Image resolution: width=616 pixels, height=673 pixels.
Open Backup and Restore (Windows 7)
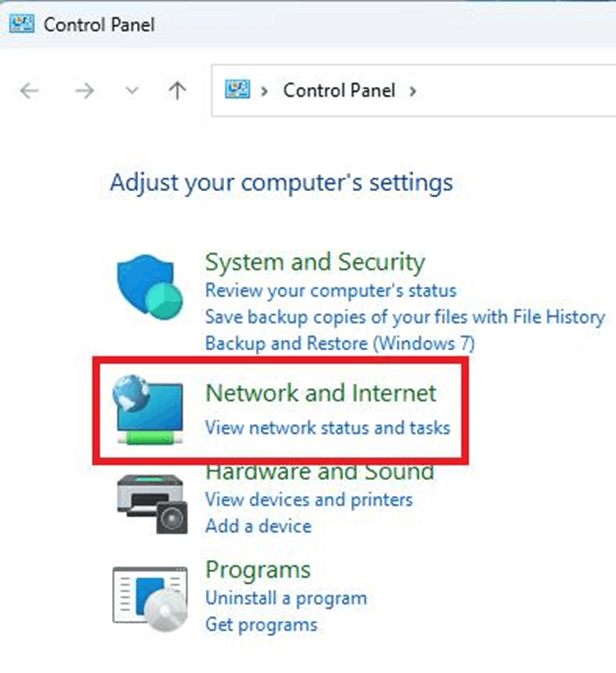[340, 343]
